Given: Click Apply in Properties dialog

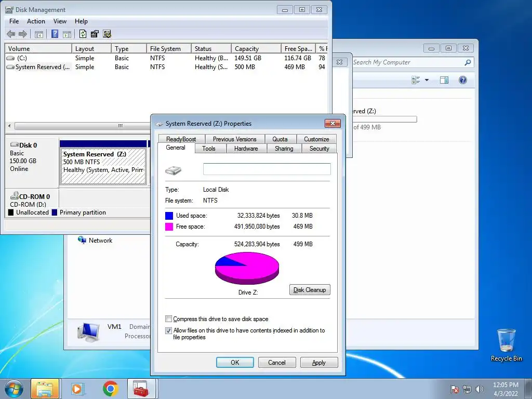Looking at the screenshot, I should click(319, 362).
